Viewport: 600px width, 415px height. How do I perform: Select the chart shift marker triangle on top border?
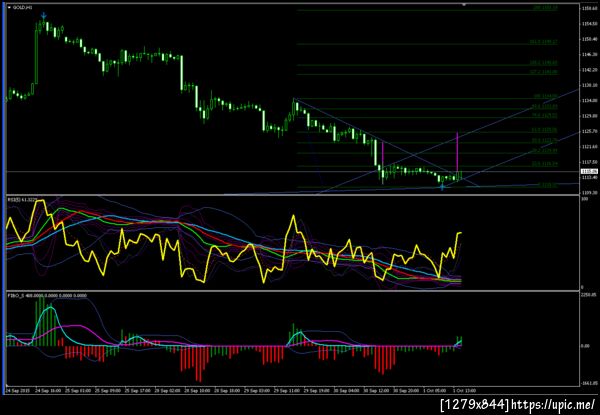[464, 5]
